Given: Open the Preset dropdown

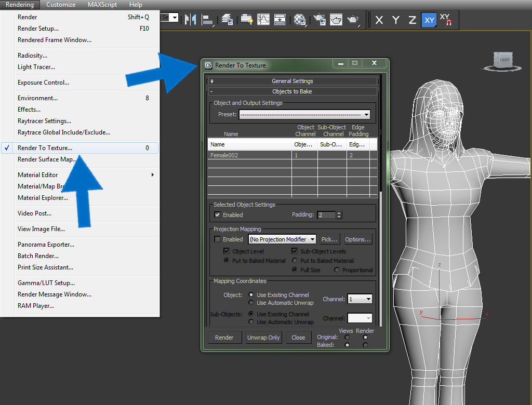Looking at the screenshot, I should click(x=366, y=115).
